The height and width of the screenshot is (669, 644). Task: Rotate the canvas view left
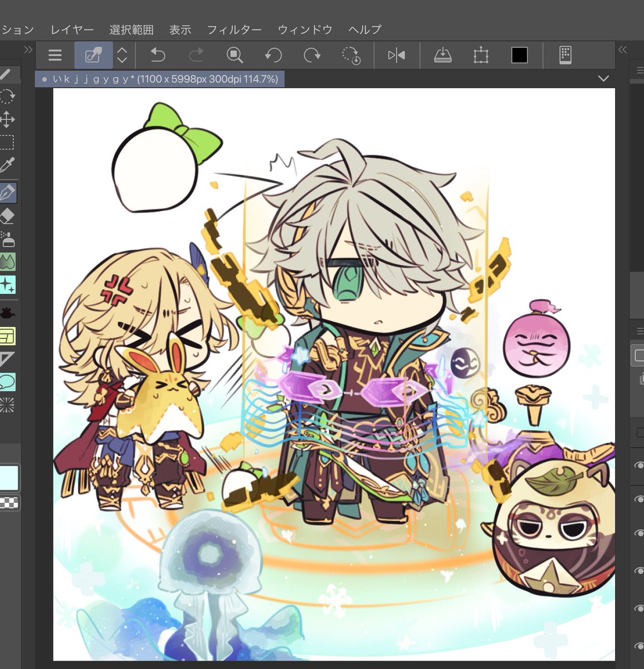(x=273, y=55)
